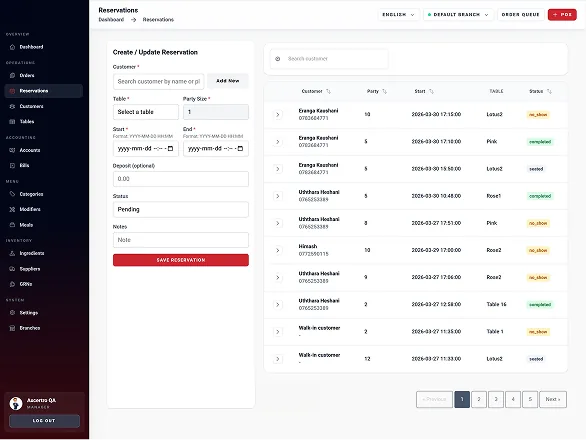This screenshot has width=586, height=440.
Task: Click the Orders icon in sidebar
Action: (12, 76)
